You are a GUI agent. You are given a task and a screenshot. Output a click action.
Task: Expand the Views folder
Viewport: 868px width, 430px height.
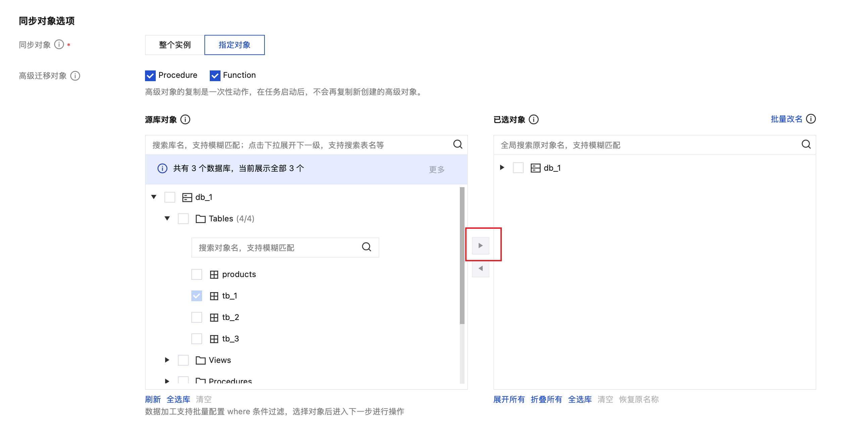(167, 360)
